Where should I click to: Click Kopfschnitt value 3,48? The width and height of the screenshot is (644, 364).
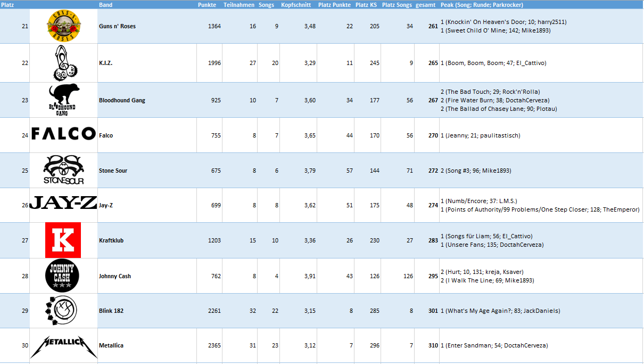310,26
